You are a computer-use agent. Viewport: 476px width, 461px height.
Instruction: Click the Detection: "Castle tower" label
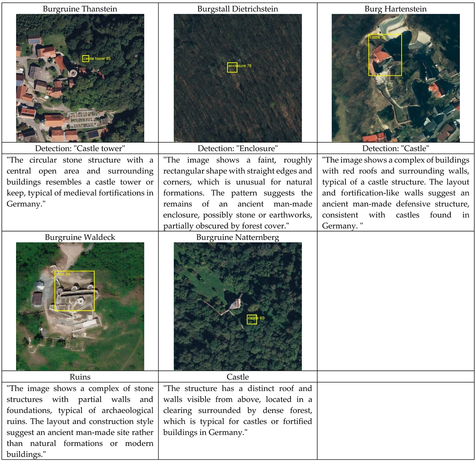80,149
